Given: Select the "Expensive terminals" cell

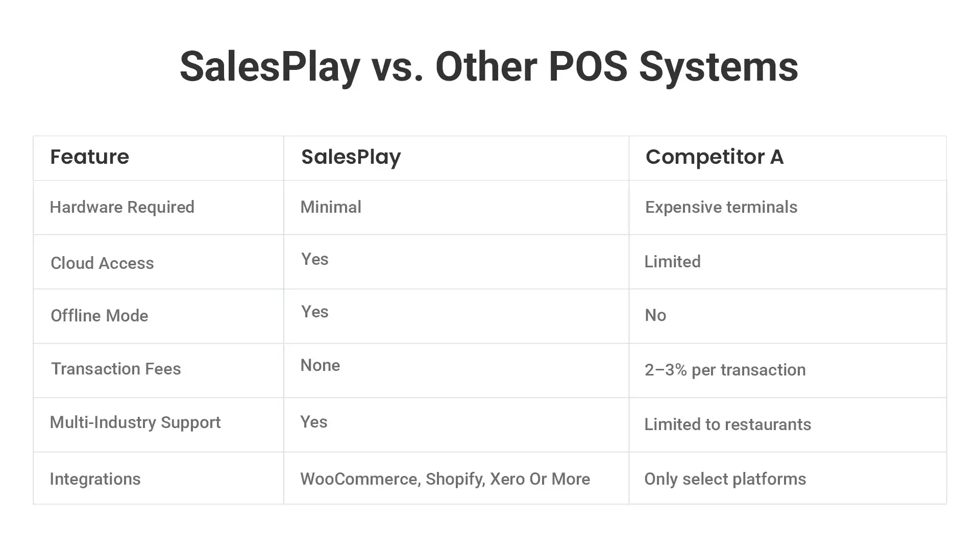Looking at the screenshot, I should (721, 207).
